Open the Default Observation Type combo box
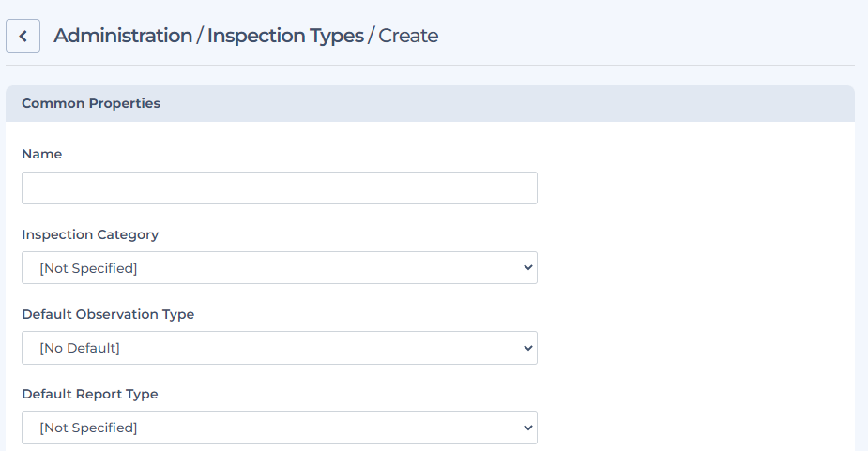Screen dimensions: 868x451 click(x=280, y=348)
